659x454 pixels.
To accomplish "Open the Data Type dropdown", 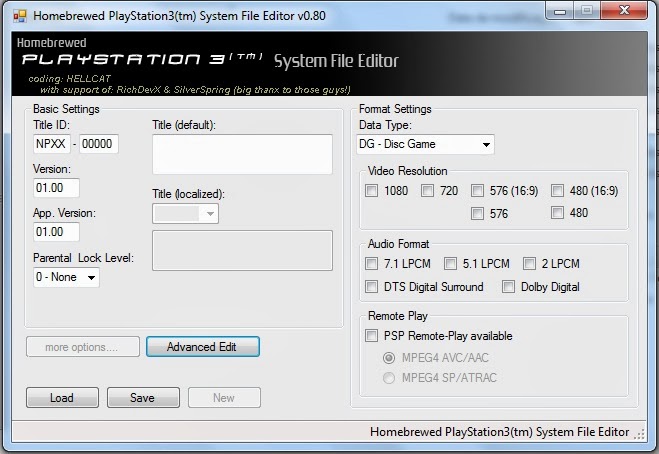I will pos(425,144).
